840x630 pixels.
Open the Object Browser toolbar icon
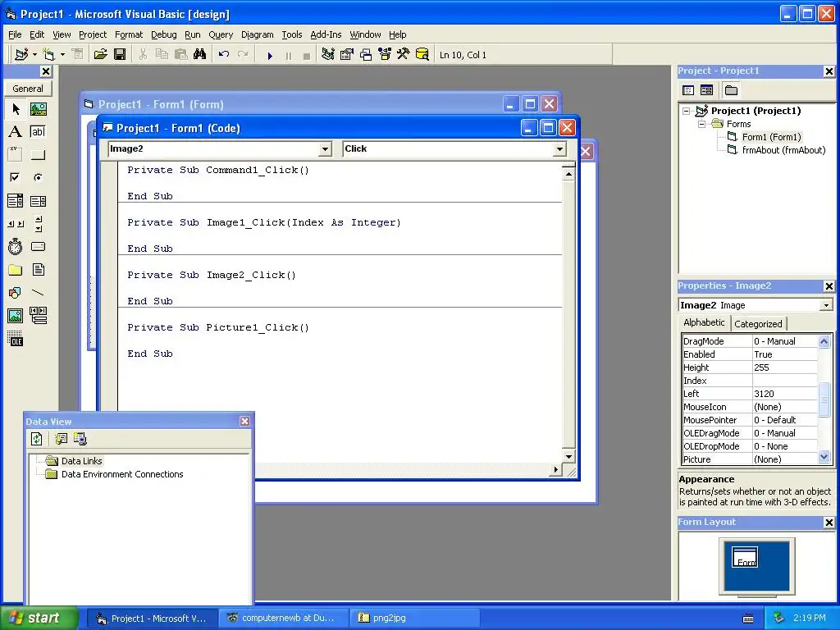tap(385, 55)
